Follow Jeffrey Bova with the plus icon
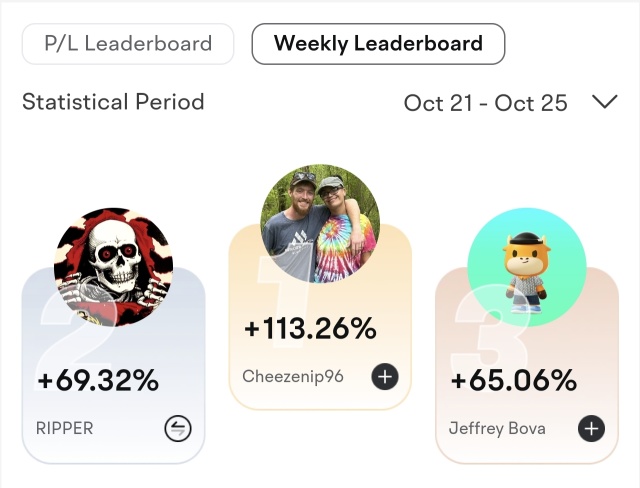This screenshot has height=488, width=640. coord(592,429)
